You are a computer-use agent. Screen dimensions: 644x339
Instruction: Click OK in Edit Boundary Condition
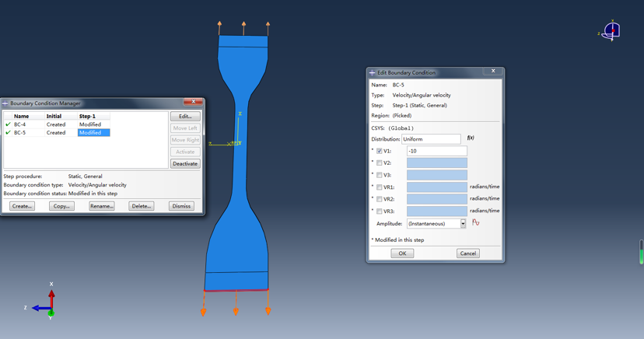pyautogui.click(x=402, y=253)
